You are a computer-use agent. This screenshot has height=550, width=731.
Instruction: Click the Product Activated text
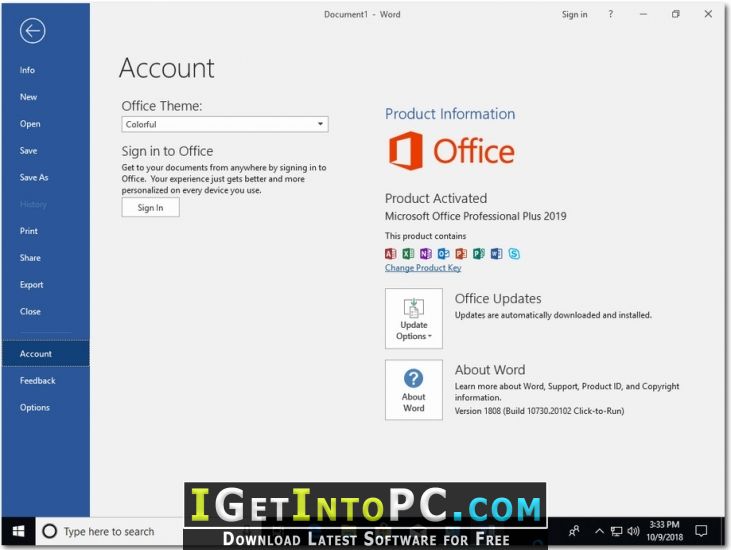[x=436, y=198]
